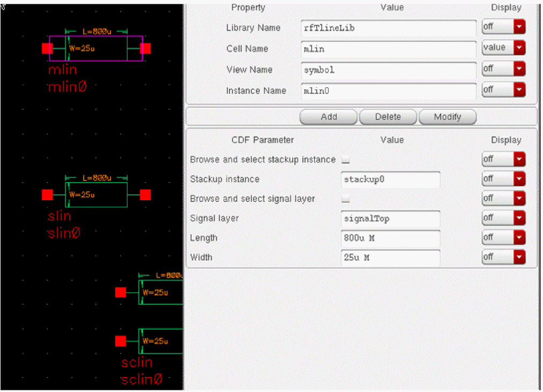The image size is (543, 392).
Task: Open the Width display dropdown
Action: click(x=519, y=258)
